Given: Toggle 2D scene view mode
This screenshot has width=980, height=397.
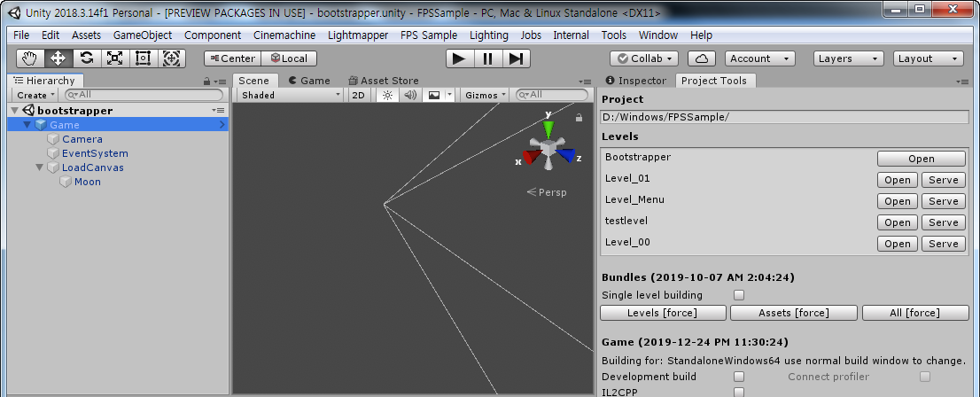Looking at the screenshot, I should point(358,95).
